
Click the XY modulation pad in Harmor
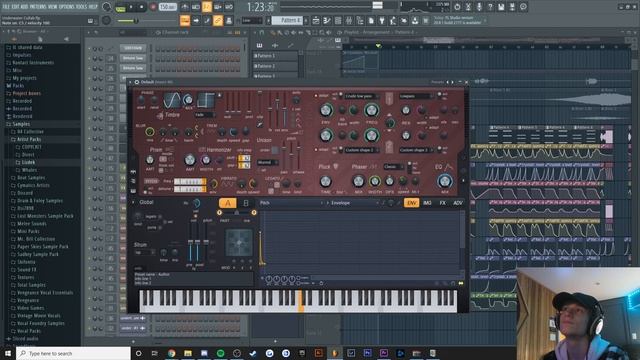[239, 242]
